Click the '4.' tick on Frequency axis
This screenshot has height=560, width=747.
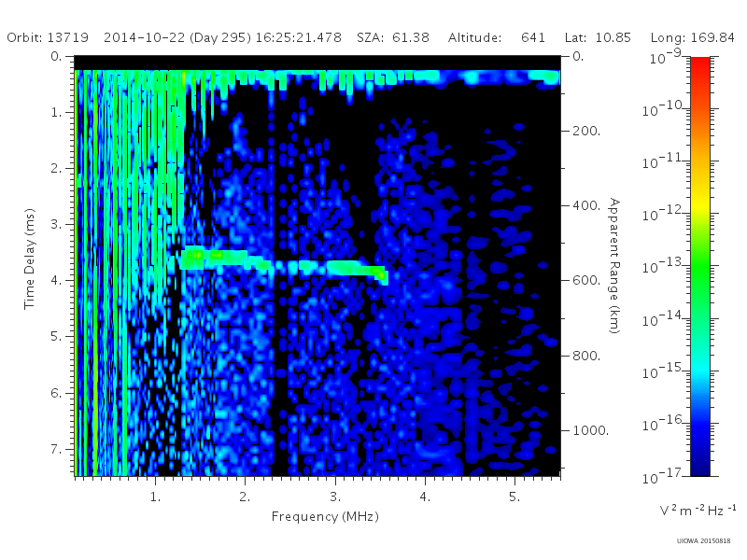click(x=425, y=497)
